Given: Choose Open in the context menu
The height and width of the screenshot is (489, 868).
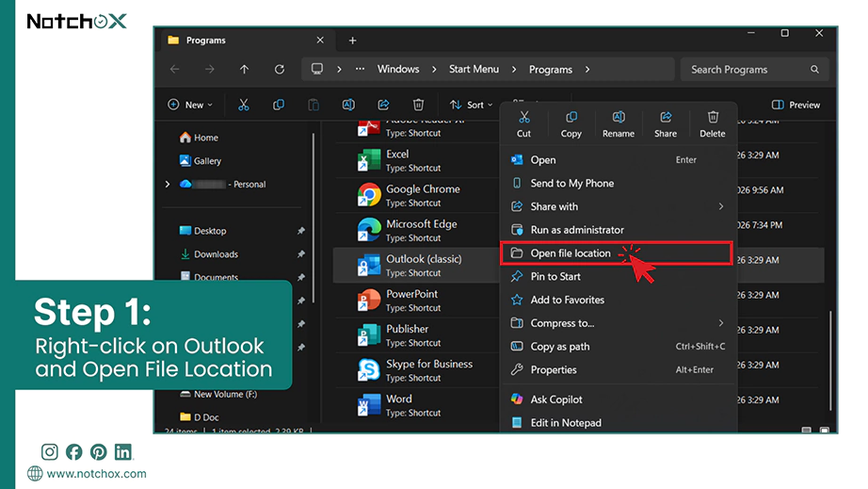Looking at the screenshot, I should [x=619, y=160].
